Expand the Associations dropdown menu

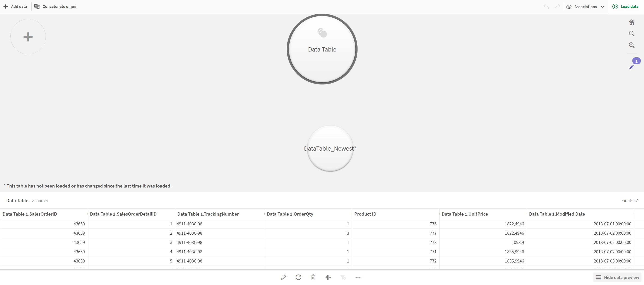click(602, 6)
